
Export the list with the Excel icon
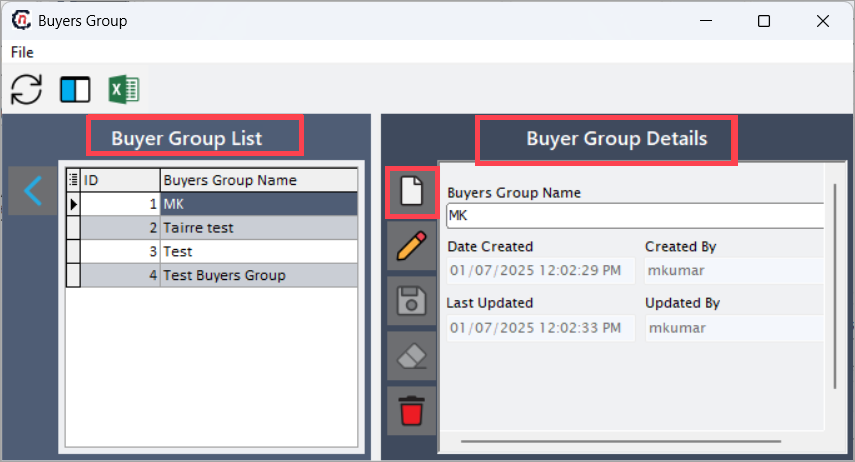(x=124, y=89)
